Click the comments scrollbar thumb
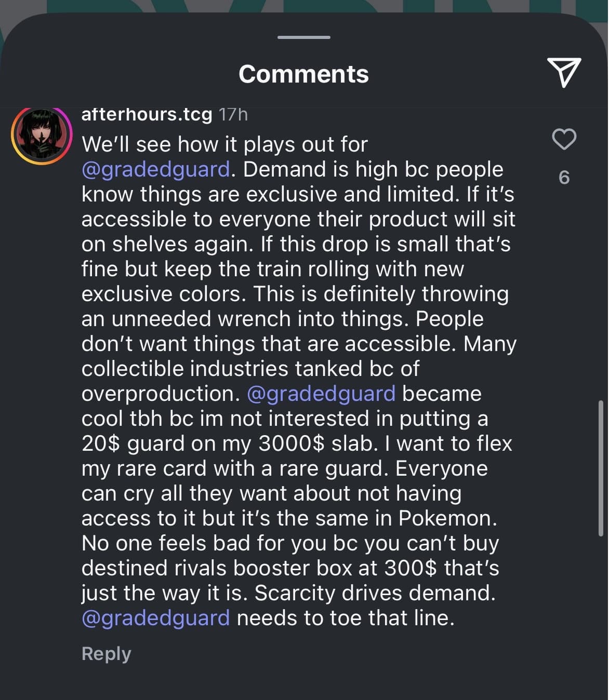609x700 pixels. tap(601, 467)
